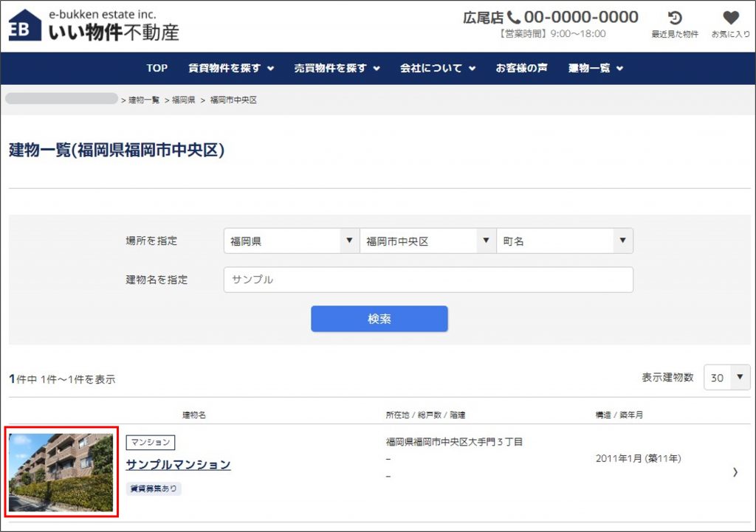756x532 pixels.
Task: Click the phone icon beside store number
Action: click(x=514, y=18)
